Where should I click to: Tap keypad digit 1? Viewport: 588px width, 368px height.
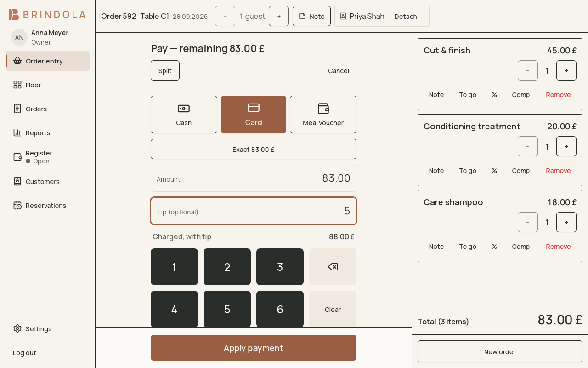(x=174, y=267)
